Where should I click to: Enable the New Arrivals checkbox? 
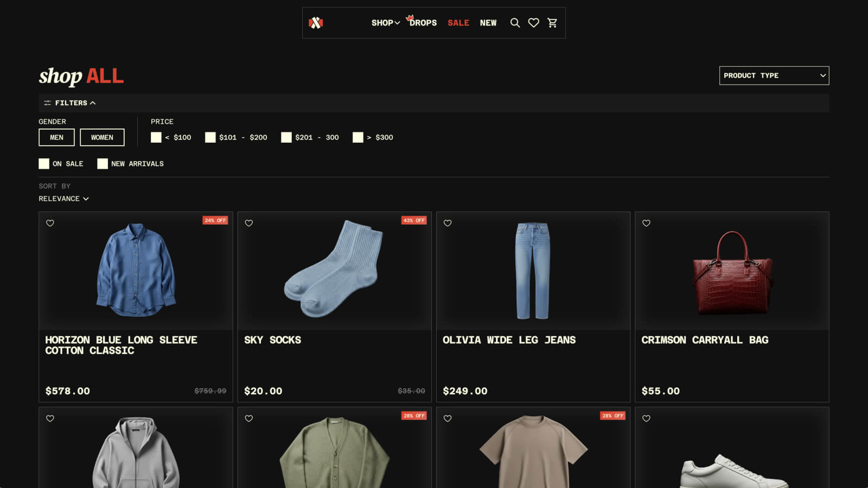[x=103, y=164]
